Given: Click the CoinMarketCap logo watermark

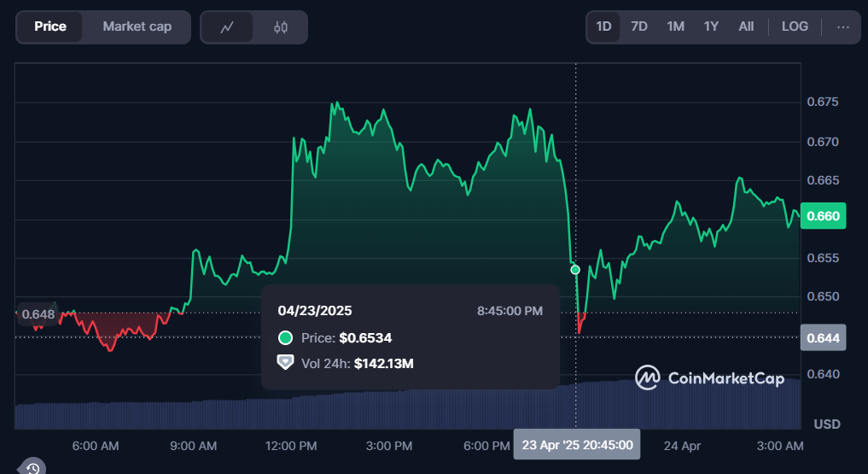Looking at the screenshot, I should [709, 377].
